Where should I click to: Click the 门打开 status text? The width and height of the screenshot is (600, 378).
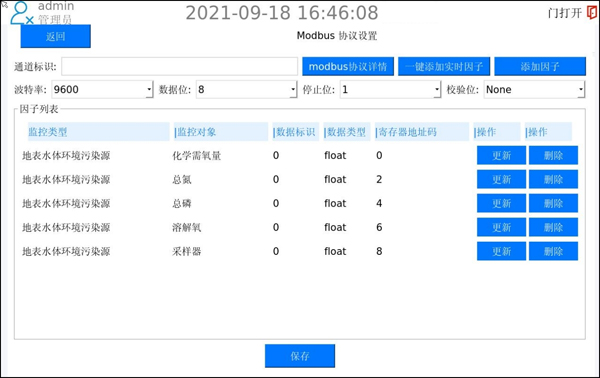(x=565, y=13)
